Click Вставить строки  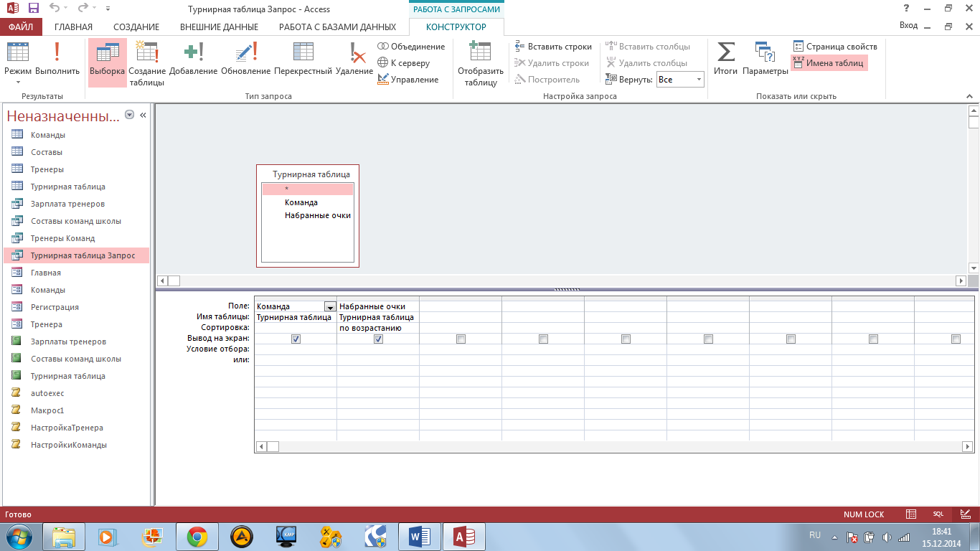(553, 47)
